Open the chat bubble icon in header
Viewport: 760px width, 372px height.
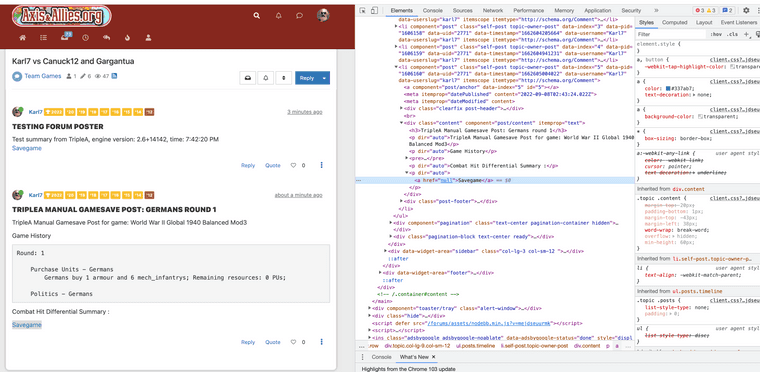[300, 16]
